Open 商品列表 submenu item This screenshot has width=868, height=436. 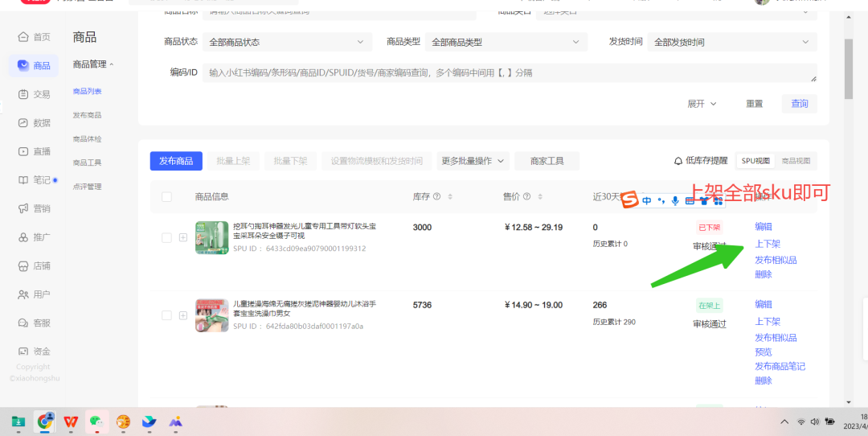point(88,92)
